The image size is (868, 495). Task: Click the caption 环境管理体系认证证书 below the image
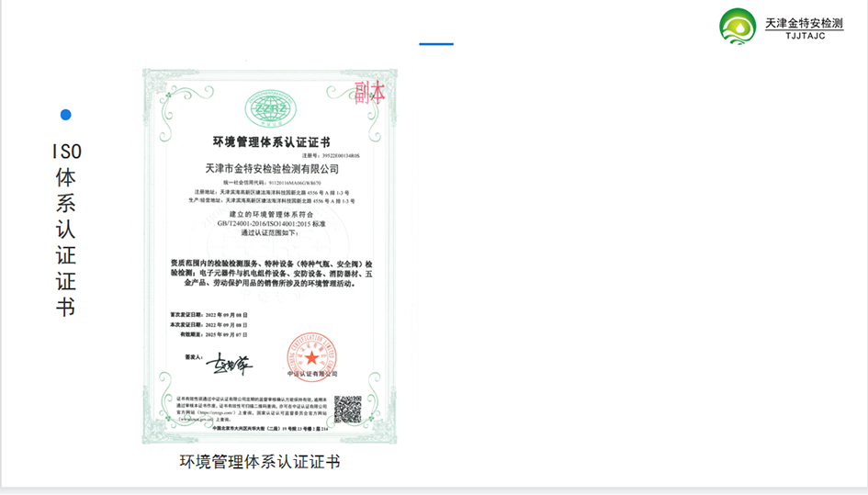pos(259,462)
